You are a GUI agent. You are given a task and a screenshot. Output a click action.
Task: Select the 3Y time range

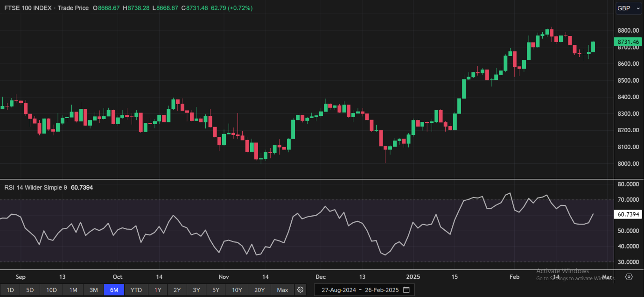point(196,290)
